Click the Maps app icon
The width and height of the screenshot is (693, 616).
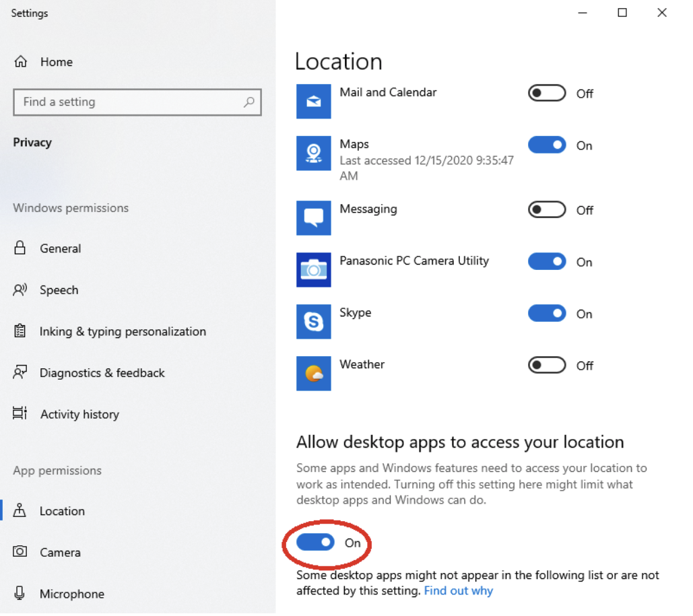[x=313, y=153]
